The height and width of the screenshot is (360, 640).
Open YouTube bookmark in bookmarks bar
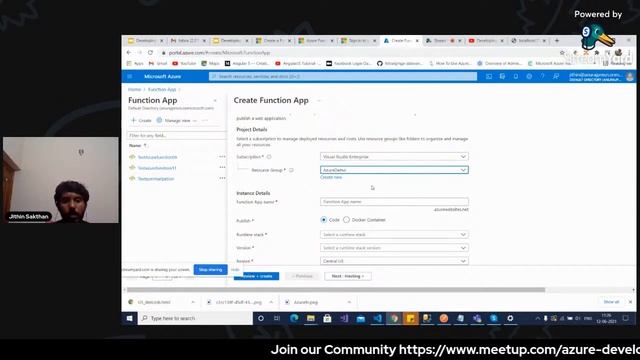click(184, 63)
